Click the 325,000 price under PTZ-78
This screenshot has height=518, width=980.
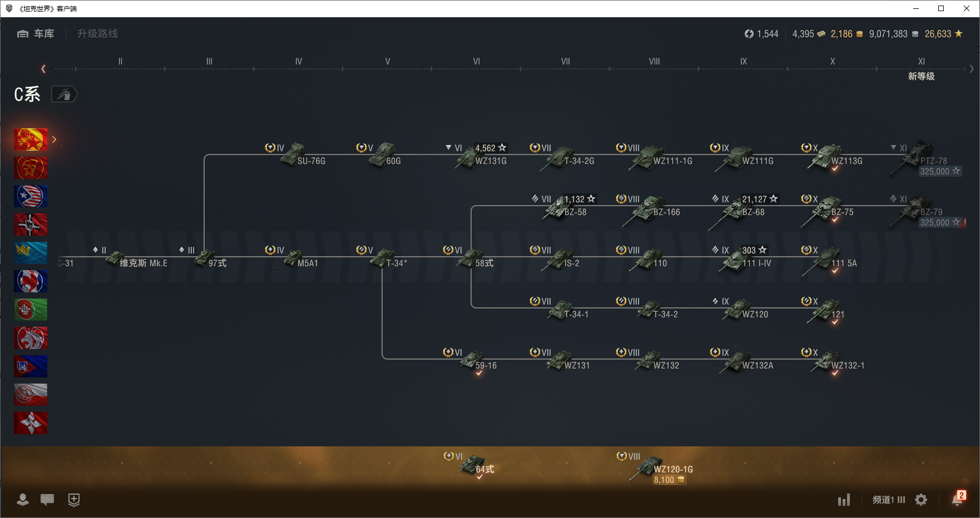click(x=939, y=172)
